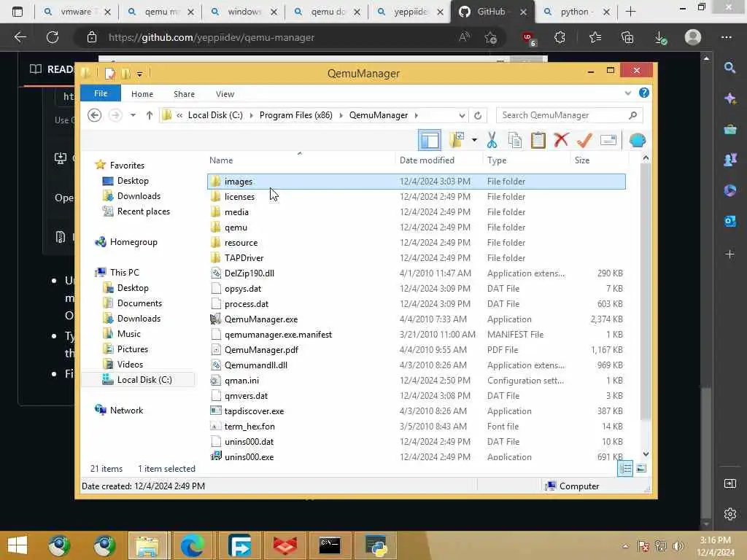Select tapdiscover.exe file

[417, 411]
